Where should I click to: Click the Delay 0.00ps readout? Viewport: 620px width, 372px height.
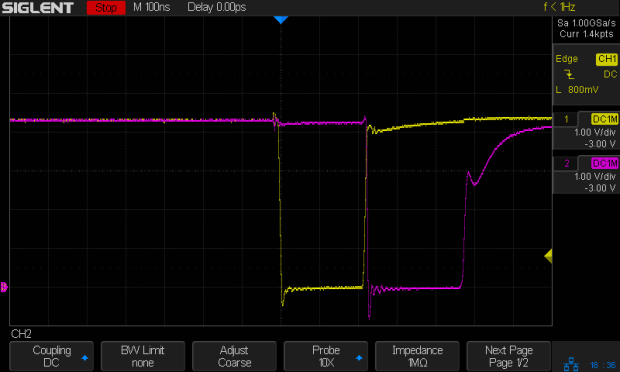point(217,7)
